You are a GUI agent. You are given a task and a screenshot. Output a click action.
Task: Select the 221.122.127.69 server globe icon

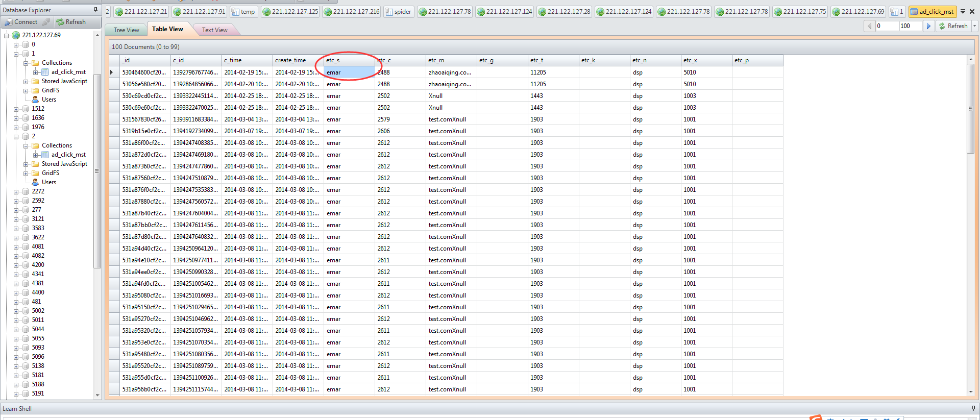tap(16, 35)
